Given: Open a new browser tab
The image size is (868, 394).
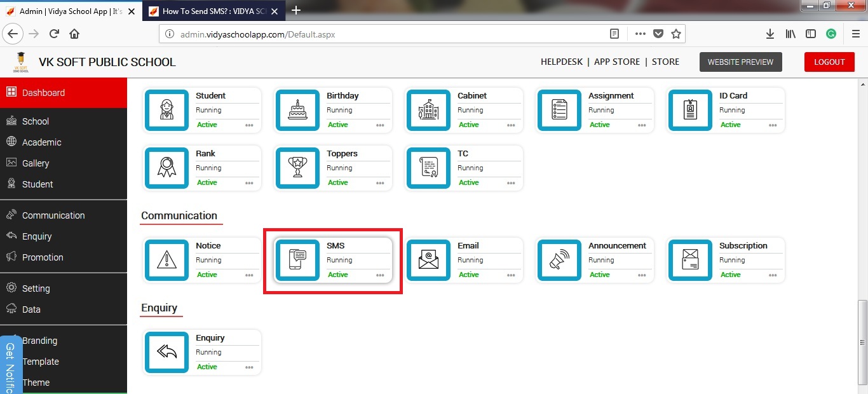Looking at the screenshot, I should tap(295, 10).
